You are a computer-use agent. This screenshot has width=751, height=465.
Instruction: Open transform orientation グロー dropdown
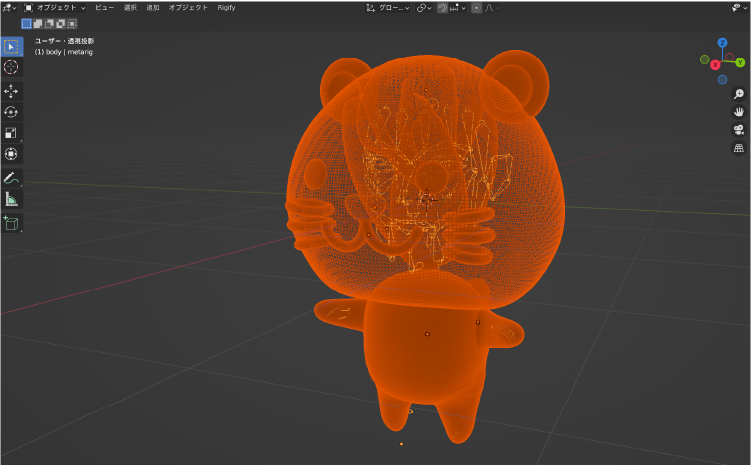pyautogui.click(x=388, y=8)
